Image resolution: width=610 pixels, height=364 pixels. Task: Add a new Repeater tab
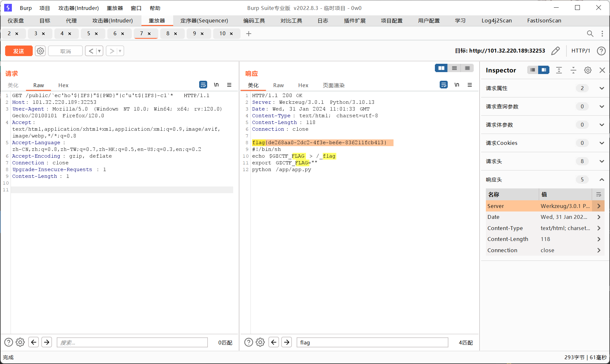tap(249, 34)
